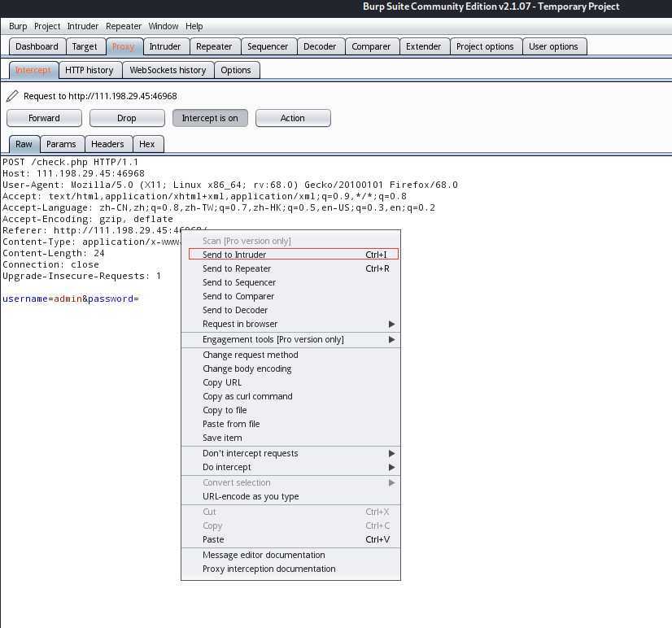Choose 'Copy URL' from the context menu

(291, 382)
